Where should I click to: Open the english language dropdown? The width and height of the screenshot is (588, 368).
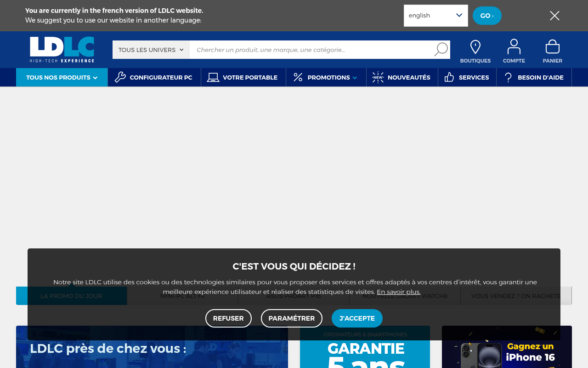click(x=436, y=16)
